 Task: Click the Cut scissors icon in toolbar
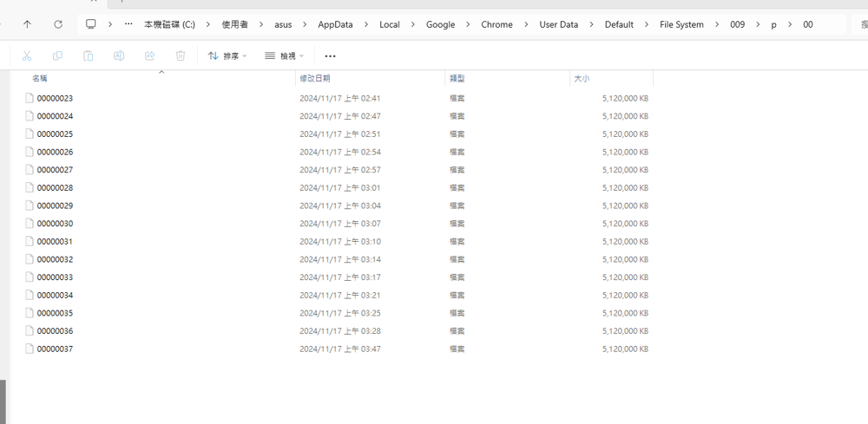[27, 55]
